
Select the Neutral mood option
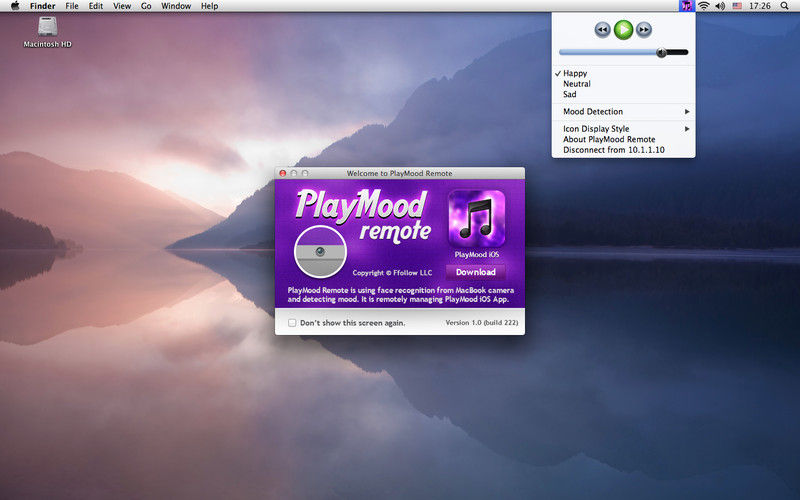coord(623,84)
